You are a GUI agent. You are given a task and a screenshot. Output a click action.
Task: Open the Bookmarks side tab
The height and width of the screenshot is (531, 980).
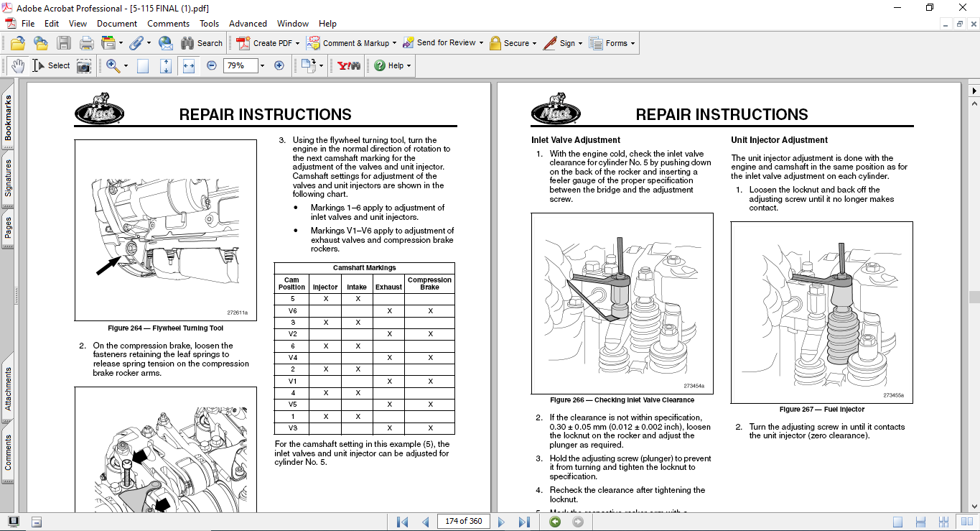8,118
